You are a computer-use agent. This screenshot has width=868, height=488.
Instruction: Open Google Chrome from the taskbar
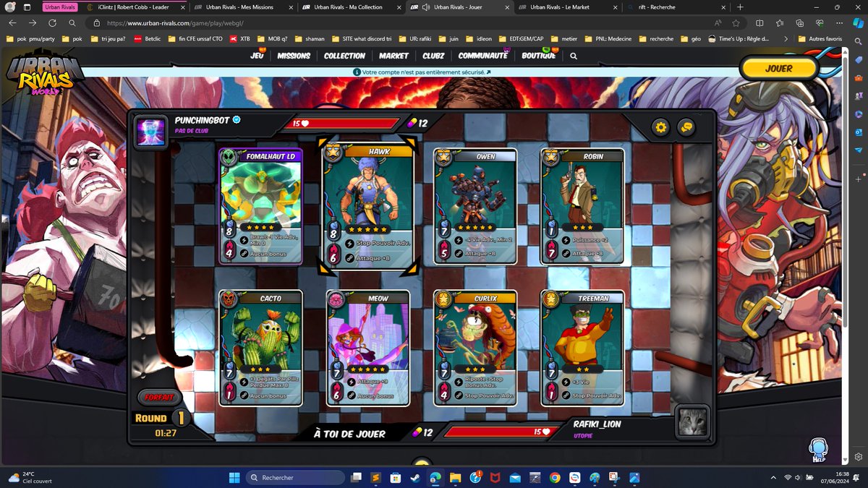click(555, 477)
